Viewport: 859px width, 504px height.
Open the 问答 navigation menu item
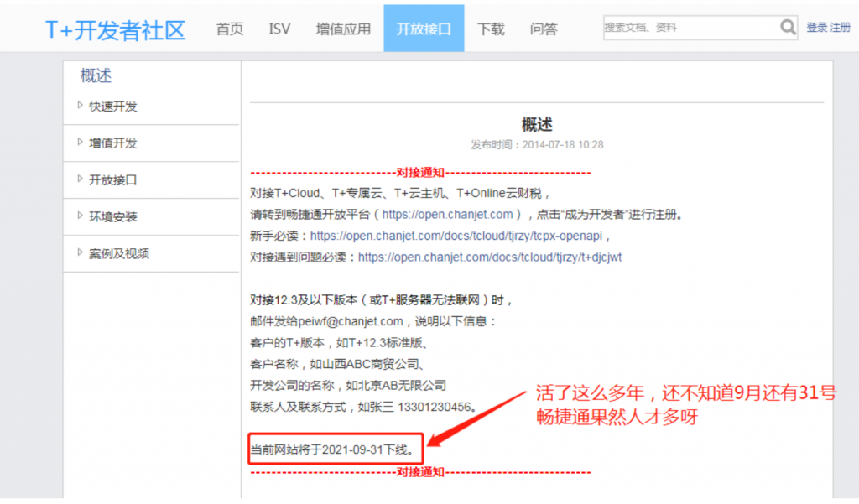point(543,28)
